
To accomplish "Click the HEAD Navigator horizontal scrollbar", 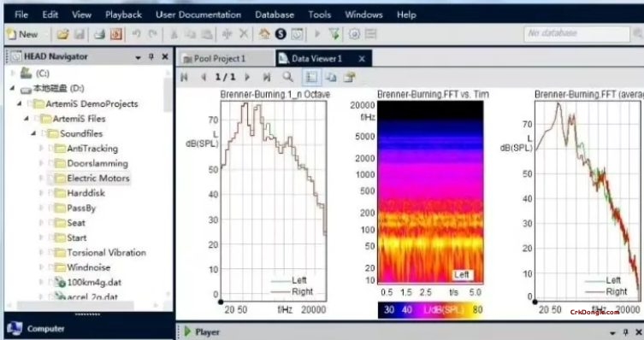I will (x=75, y=306).
